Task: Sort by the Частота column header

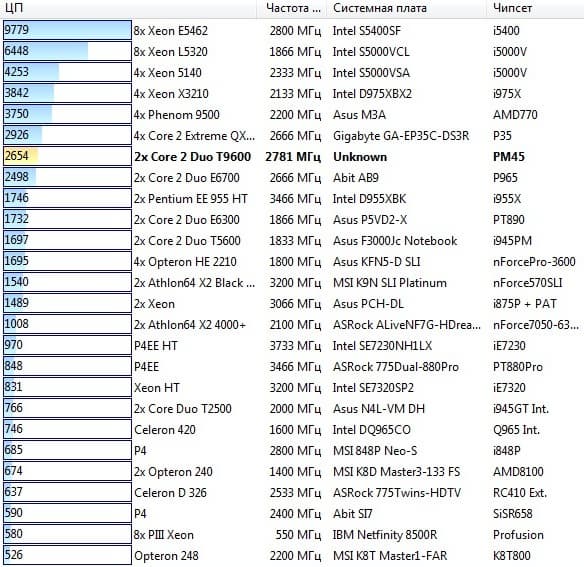Action: coord(292,8)
